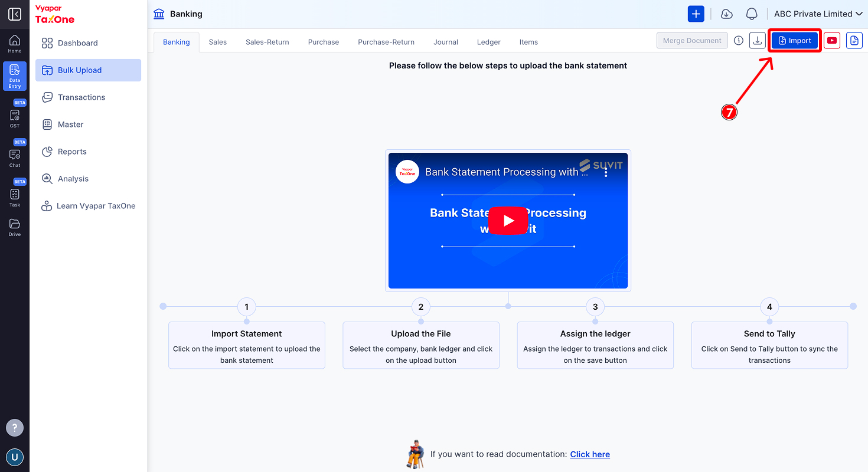Open Learn Vyapar TaxOne

click(x=88, y=206)
